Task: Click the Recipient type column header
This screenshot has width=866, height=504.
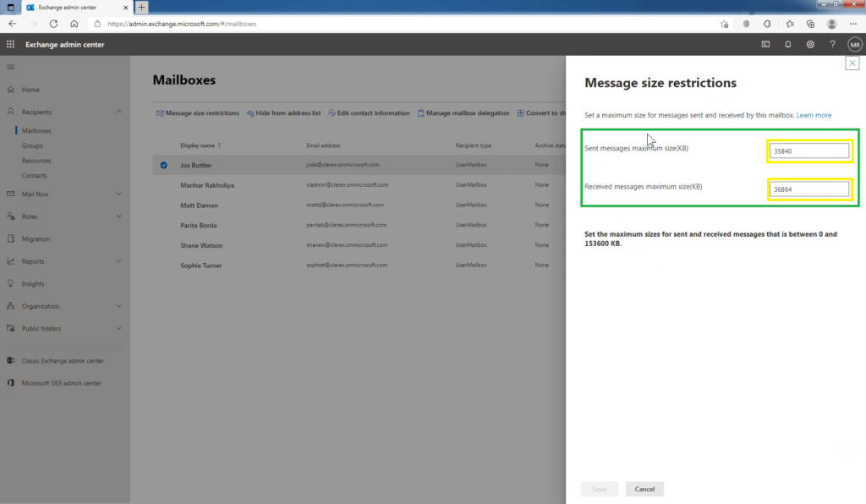Action: coord(473,145)
